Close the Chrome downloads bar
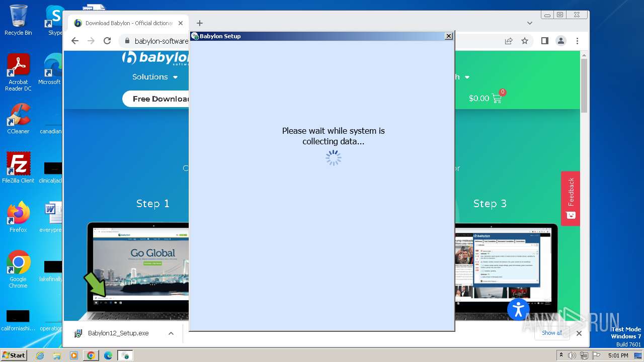Viewport: 644px width, 362px height. click(x=579, y=333)
